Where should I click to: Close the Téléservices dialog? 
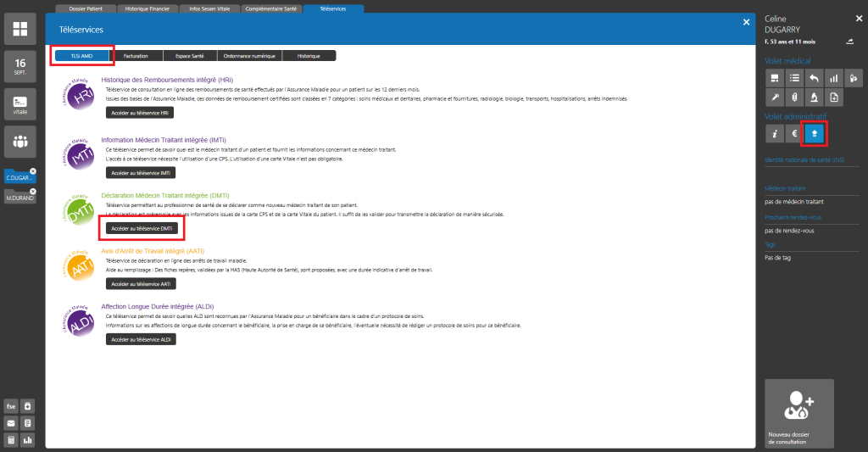point(746,23)
